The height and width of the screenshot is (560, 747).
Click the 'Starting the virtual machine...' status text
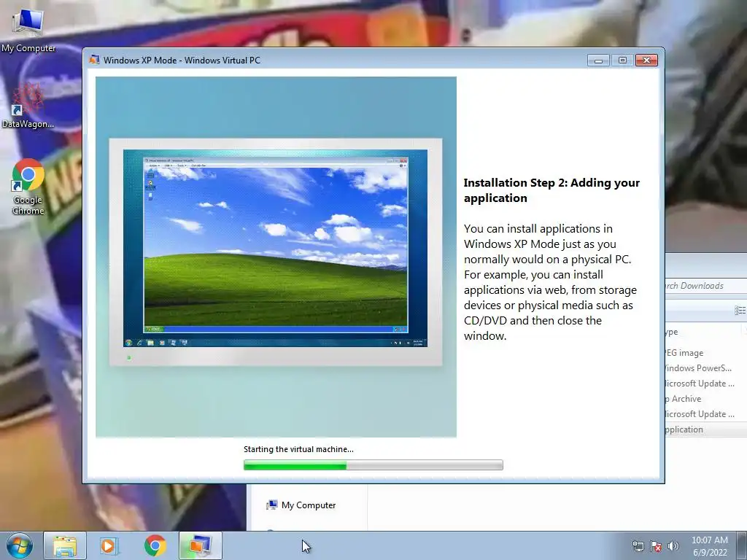pos(298,449)
